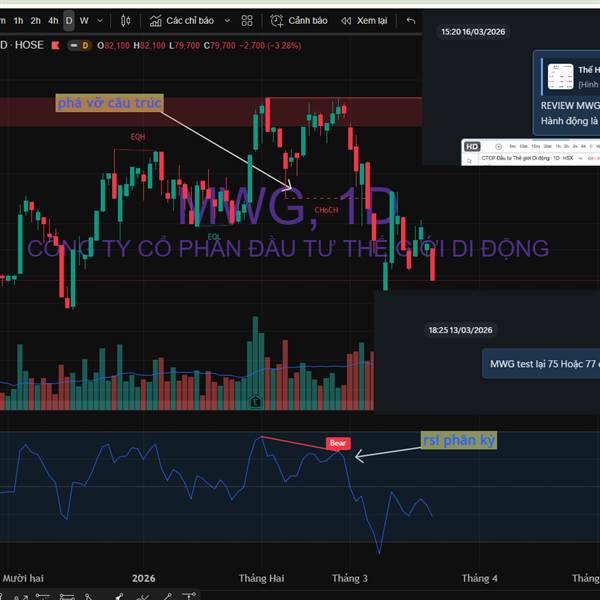Undo last action with curved arrow
Viewport: 600px width, 600px height.
tap(411, 20)
